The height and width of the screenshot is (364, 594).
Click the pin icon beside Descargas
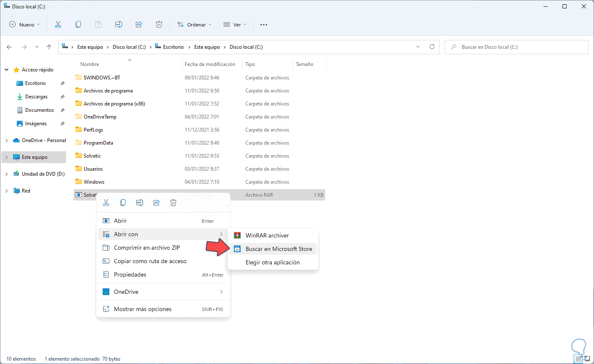pyautogui.click(x=63, y=97)
